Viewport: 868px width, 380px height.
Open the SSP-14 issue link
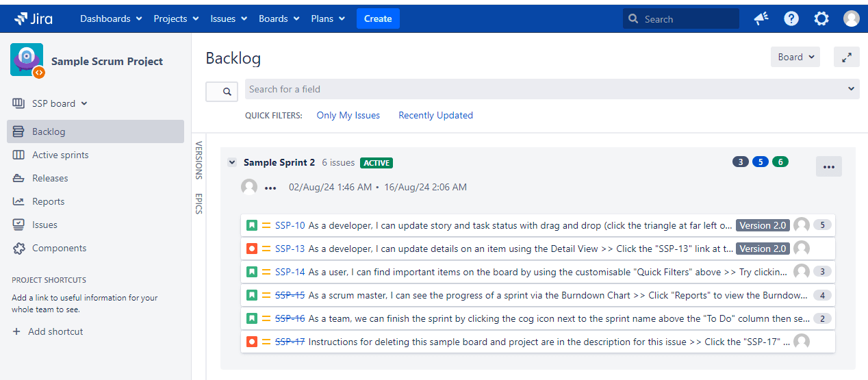click(290, 272)
